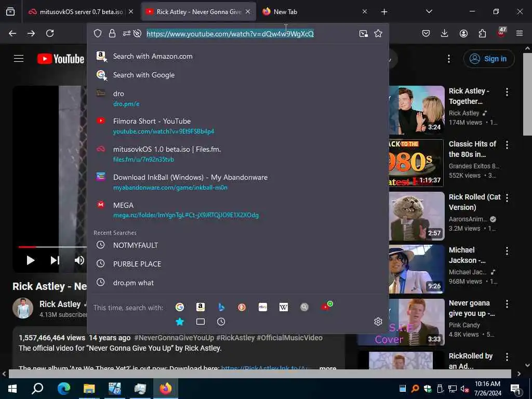
Task: Click the highlighted URL address field
Action: [230, 34]
